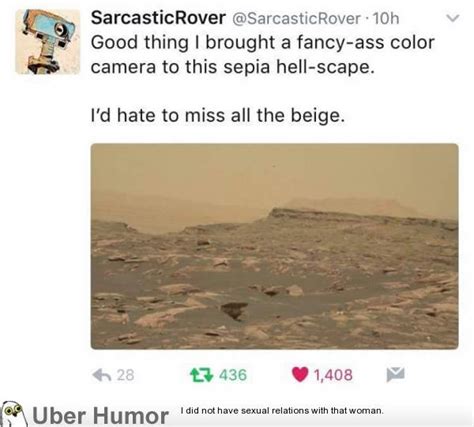Show the 436 retweets count
Screen dimensions: 474x427
[x=233, y=375]
